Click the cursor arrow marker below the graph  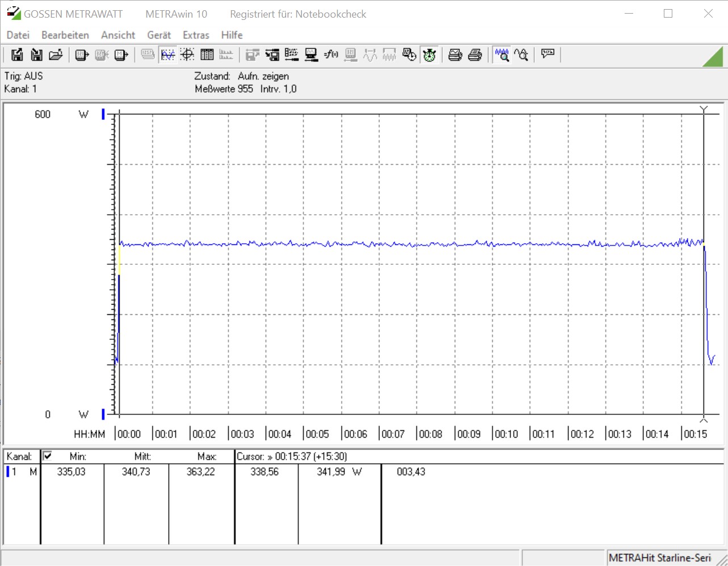[704, 420]
